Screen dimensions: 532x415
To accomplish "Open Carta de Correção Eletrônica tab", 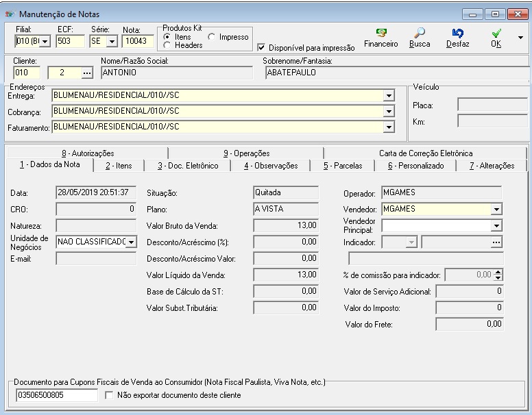I will click(426, 153).
